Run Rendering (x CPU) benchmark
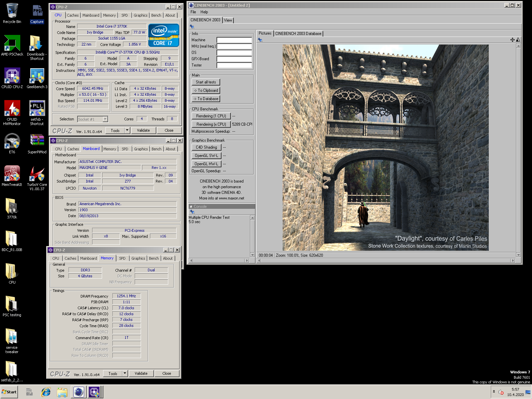This screenshot has height=399, width=532. pyautogui.click(x=211, y=124)
